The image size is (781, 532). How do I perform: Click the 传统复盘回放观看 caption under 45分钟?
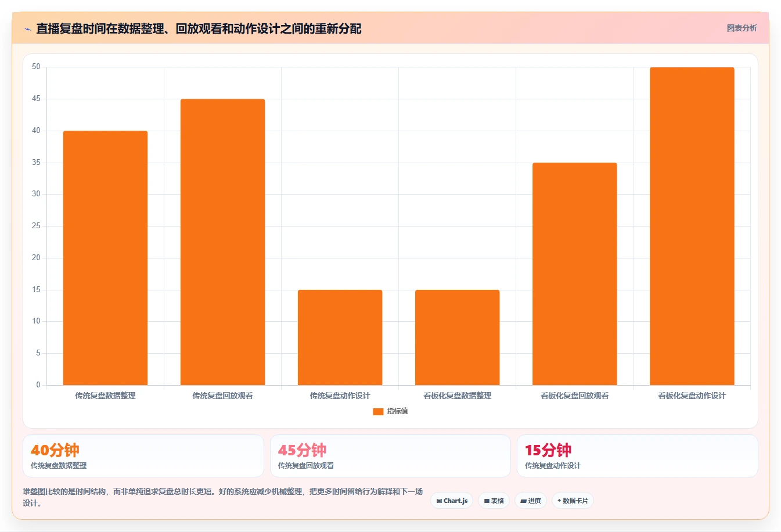tap(306, 466)
